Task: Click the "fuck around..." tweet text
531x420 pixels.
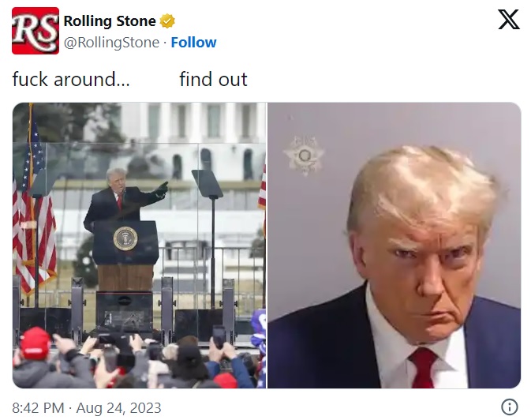Action: 71,79
